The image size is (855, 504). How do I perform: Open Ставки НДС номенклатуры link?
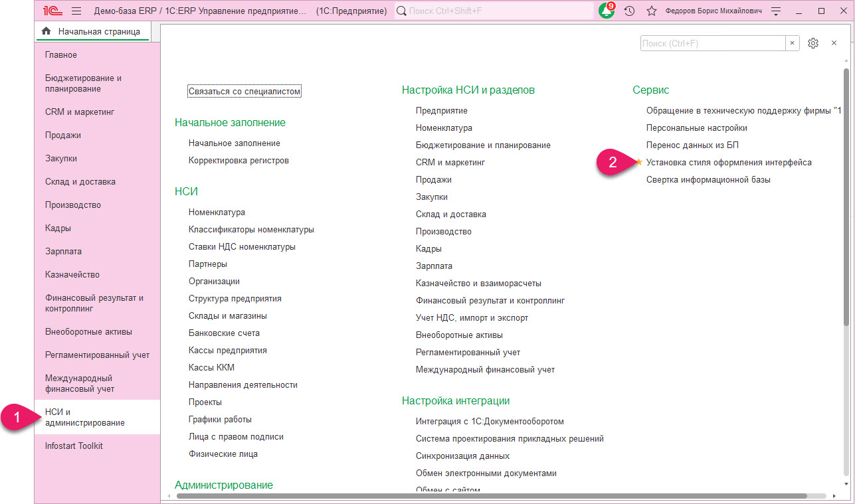(x=242, y=247)
